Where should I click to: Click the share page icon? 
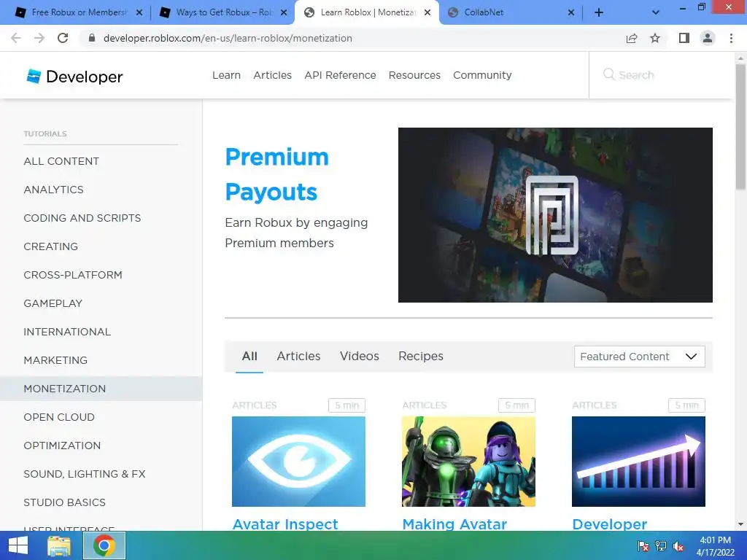(x=631, y=38)
